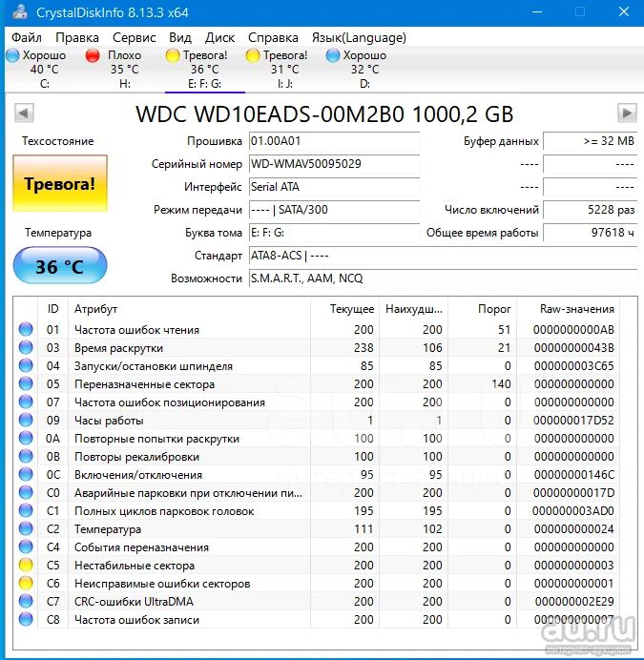Image resolution: width=644 pixels, height=660 pixels.
Task: Click the red status orb for disk H:
Action: [93, 55]
